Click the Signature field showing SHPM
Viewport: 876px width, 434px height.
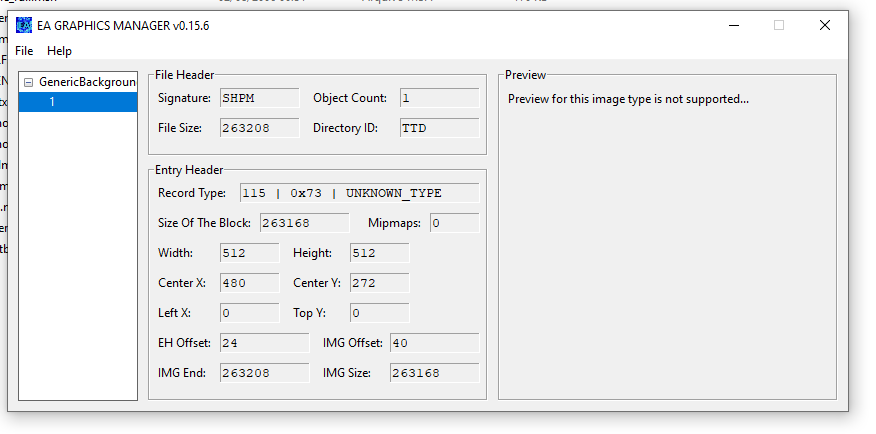(x=260, y=98)
